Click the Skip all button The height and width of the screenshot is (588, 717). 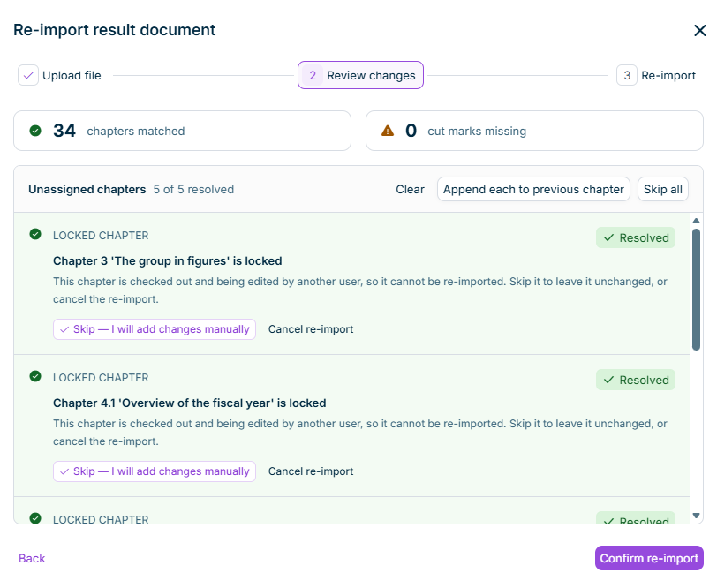(x=662, y=189)
